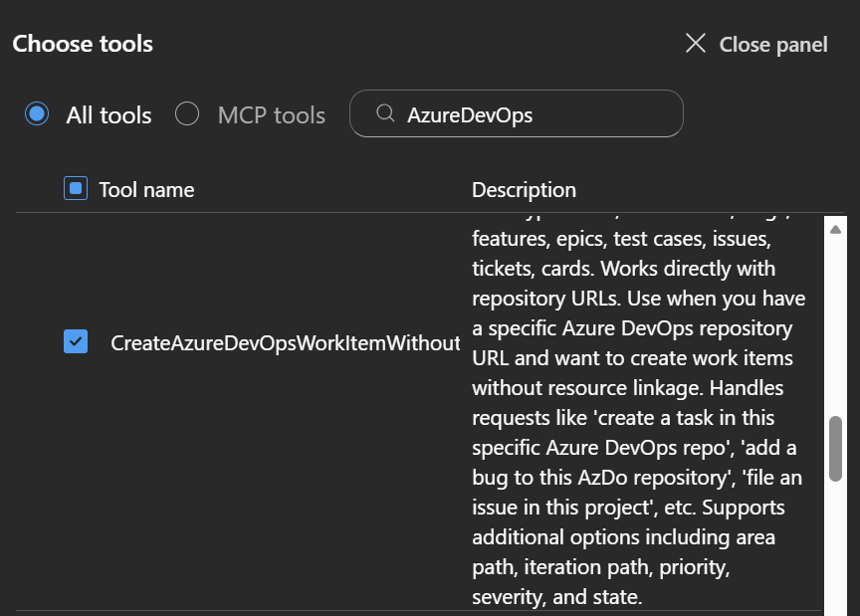Click the CreateAzureDevOpsWorkItemWithout tool name
This screenshot has height=616, width=860.
pos(285,343)
